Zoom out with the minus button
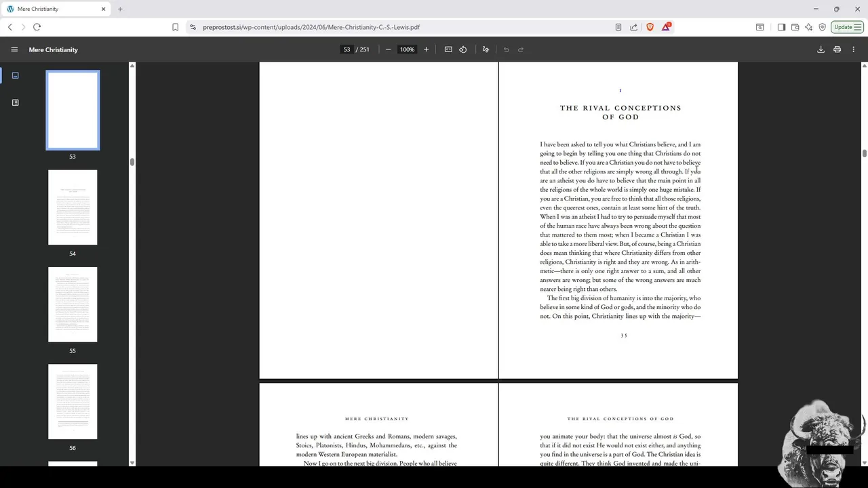This screenshot has width=868, height=488. 388,49
